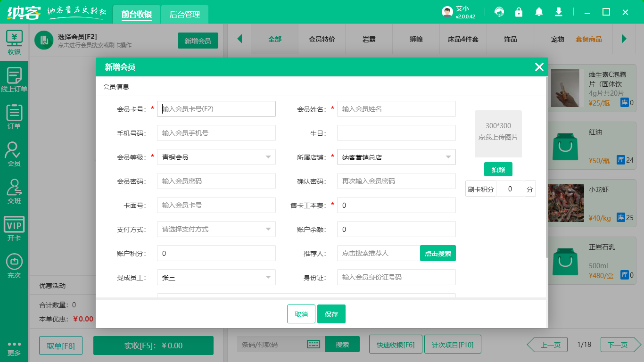
Task: Open the notification bell icon
Action: tap(539, 12)
